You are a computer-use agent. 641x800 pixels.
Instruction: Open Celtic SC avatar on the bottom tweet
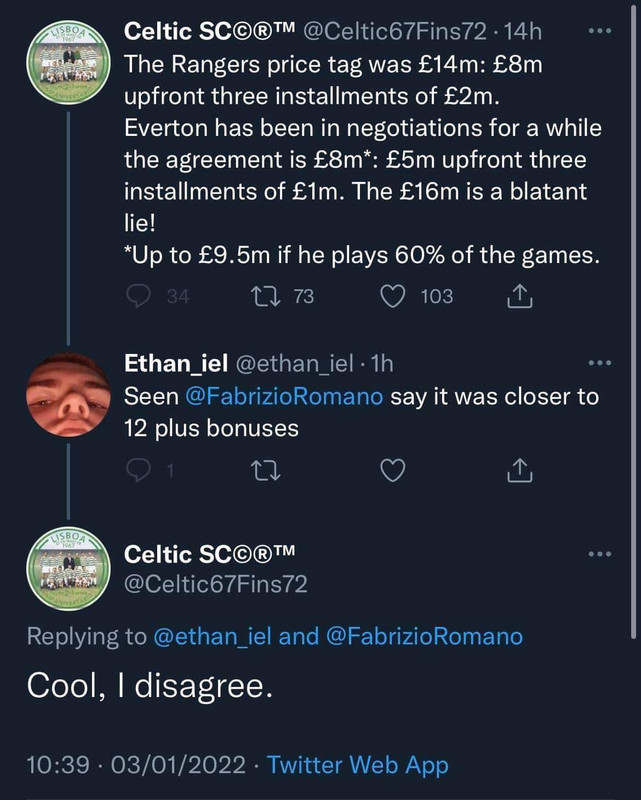point(66,568)
